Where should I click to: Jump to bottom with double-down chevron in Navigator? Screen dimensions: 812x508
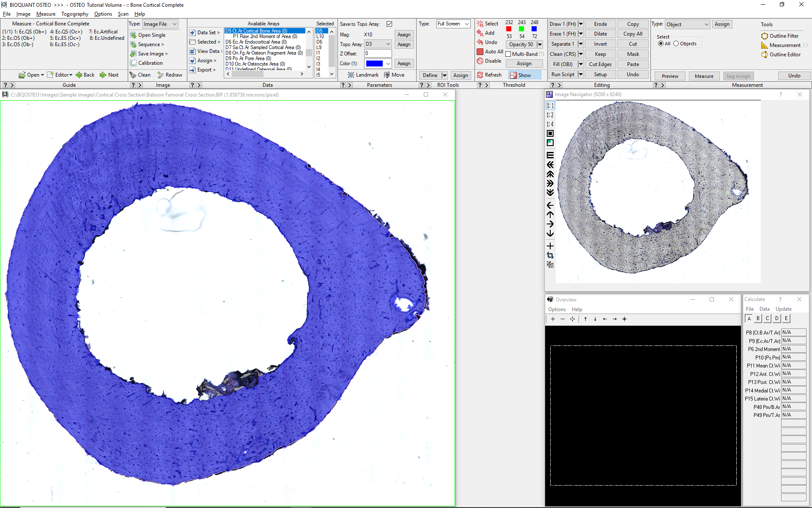pos(550,193)
